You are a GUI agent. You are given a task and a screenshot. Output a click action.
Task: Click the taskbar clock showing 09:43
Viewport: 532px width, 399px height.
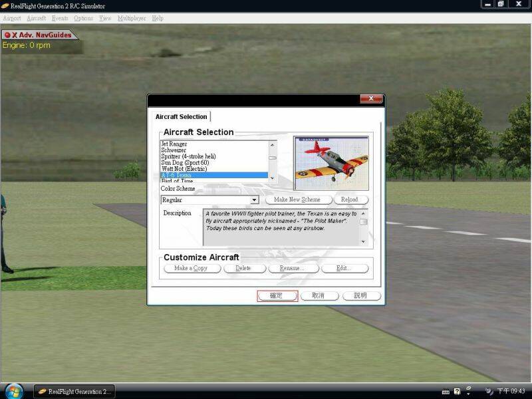511,391
